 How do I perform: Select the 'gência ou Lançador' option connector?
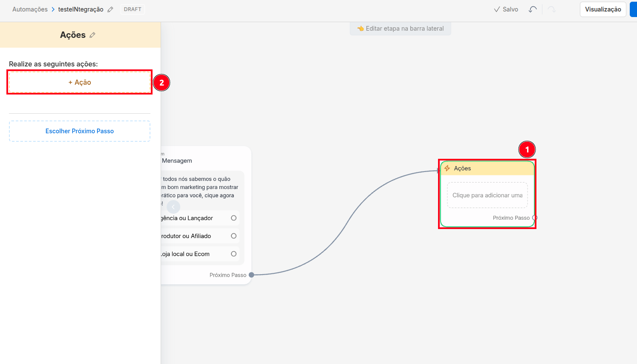(233, 218)
